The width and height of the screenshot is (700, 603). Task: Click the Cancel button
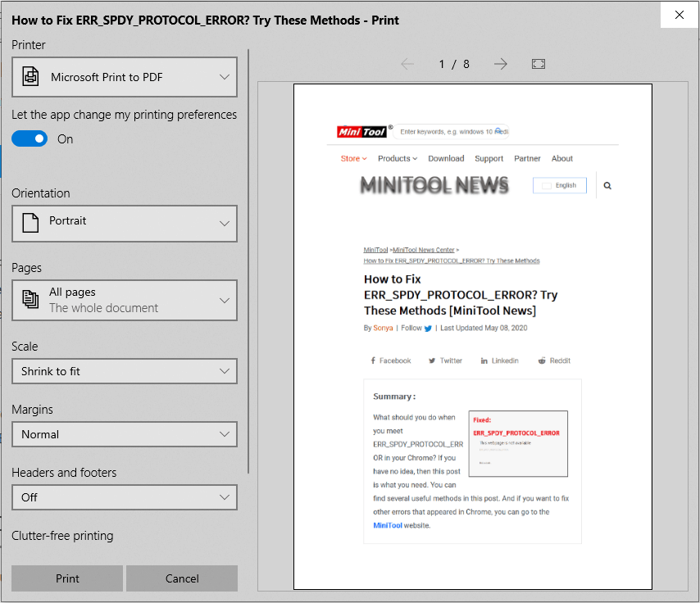pos(182,578)
